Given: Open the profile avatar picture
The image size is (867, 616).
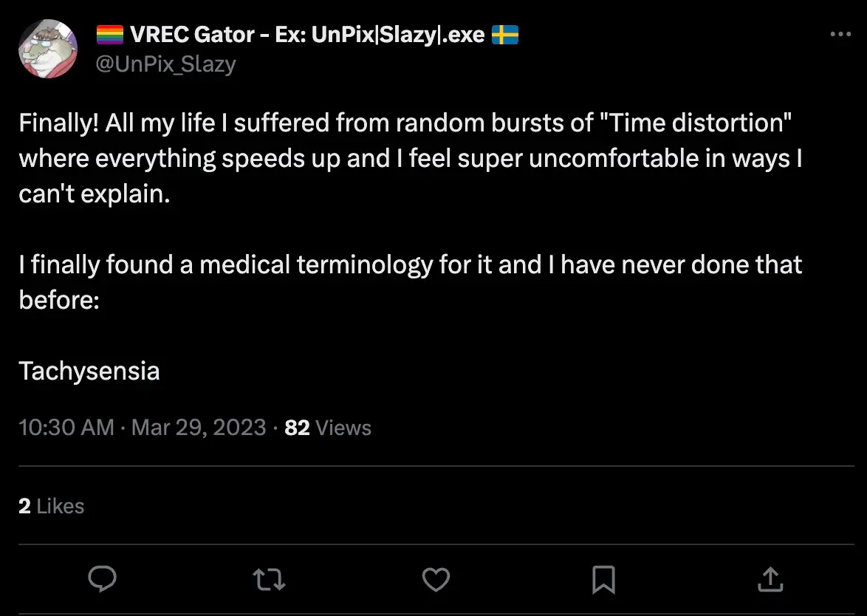Looking at the screenshot, I should (47, 48).
